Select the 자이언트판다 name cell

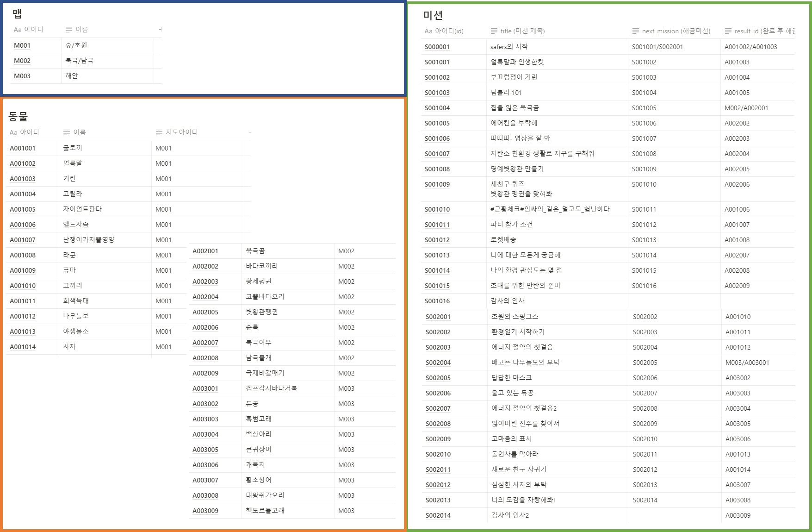[x=105, y=209]
